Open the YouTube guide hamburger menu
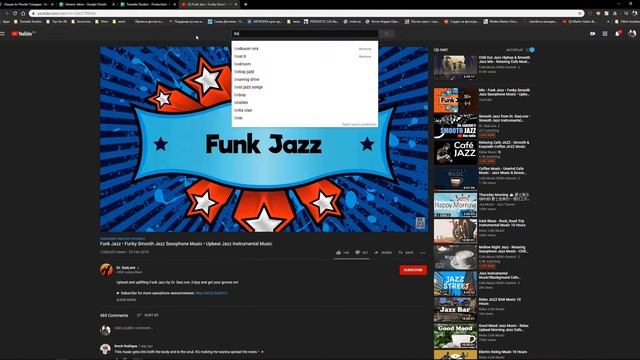This screenshot has height=360, width=640. coord(2,34)
